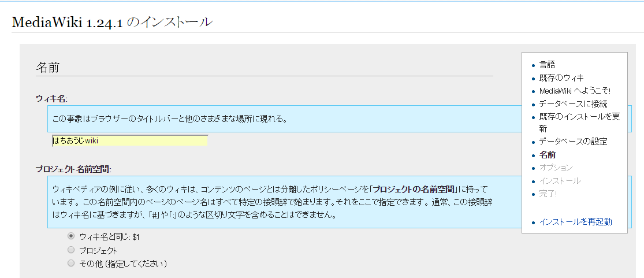
Task: Open データベースに接続 step in sidebar
Action: point(573,104)
